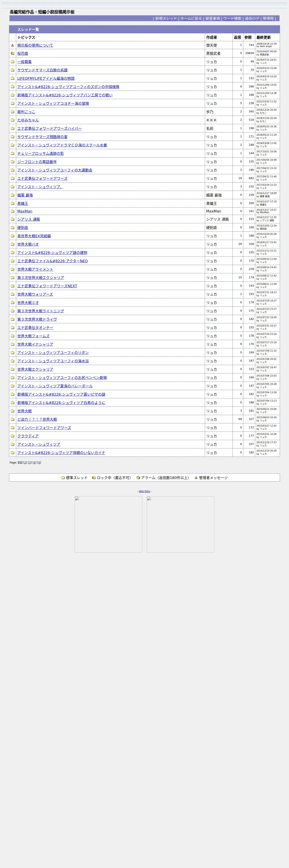This screenshot has height=868, width=289.
Task: Click the folder icon beside たゆみちゃん
Action: pyautogui.click(x=12, y=120)
